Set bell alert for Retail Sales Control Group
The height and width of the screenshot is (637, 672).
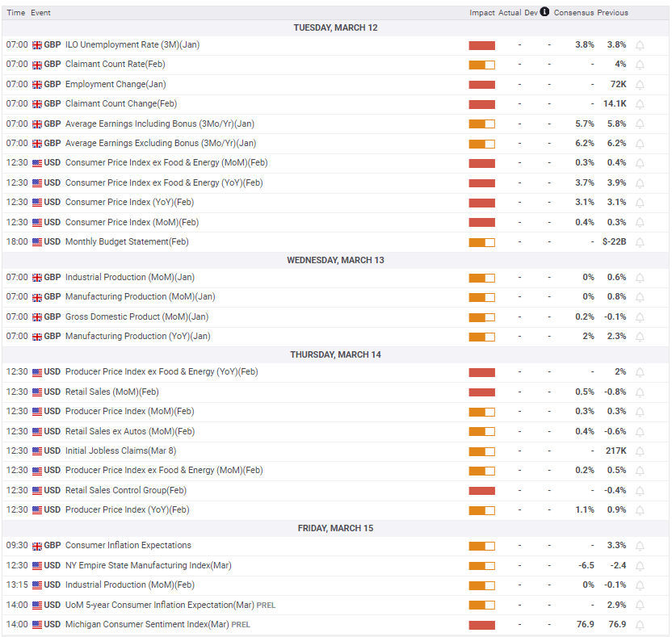640,491
